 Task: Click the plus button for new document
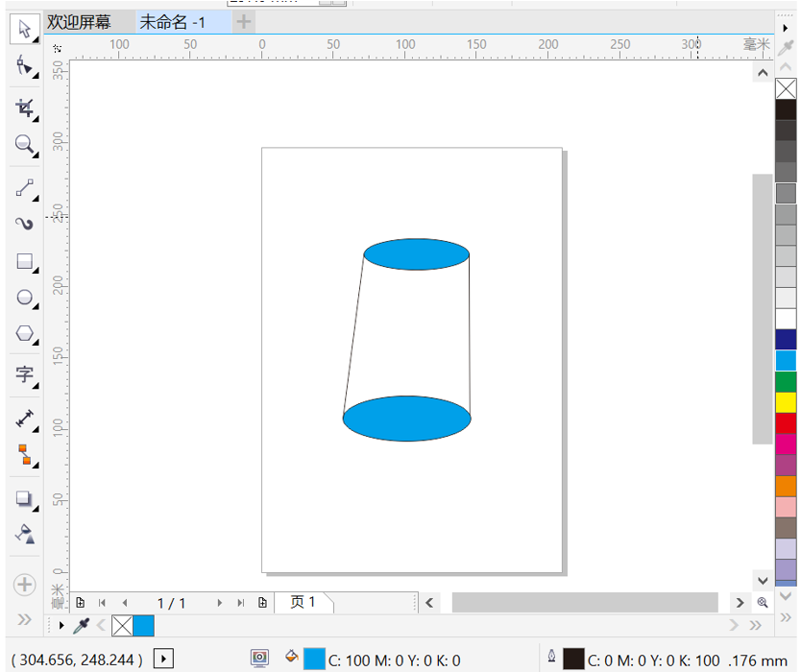point(244,22)
